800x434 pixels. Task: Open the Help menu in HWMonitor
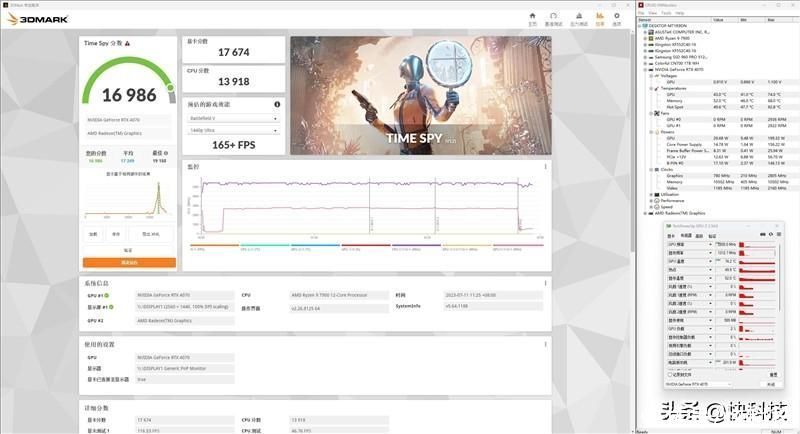680,13
